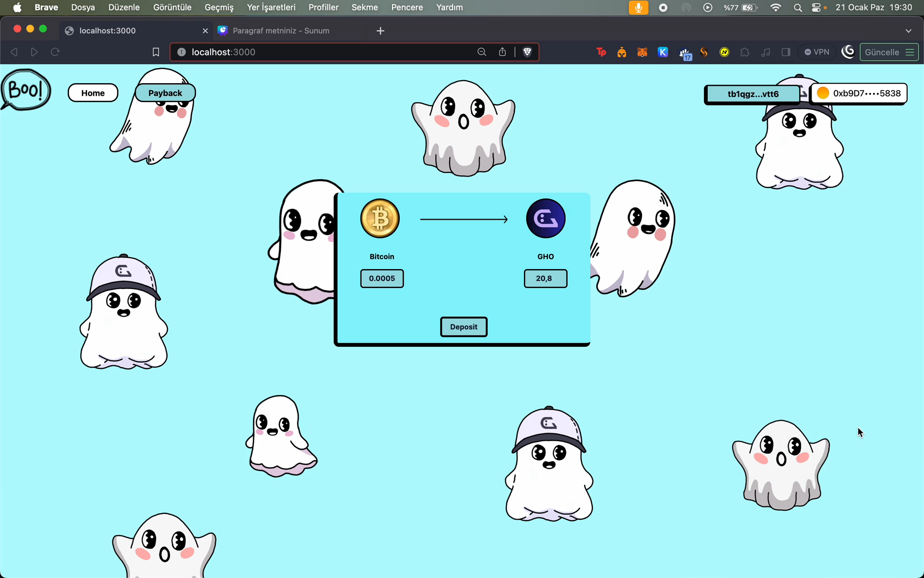
Task: Open the Dosya menu
Action: 83,8
